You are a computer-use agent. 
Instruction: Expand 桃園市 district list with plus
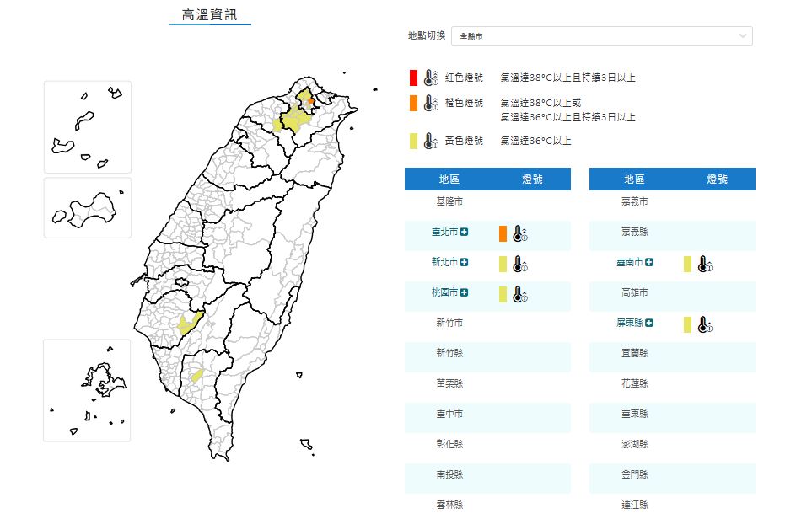(x=464, y=292)
